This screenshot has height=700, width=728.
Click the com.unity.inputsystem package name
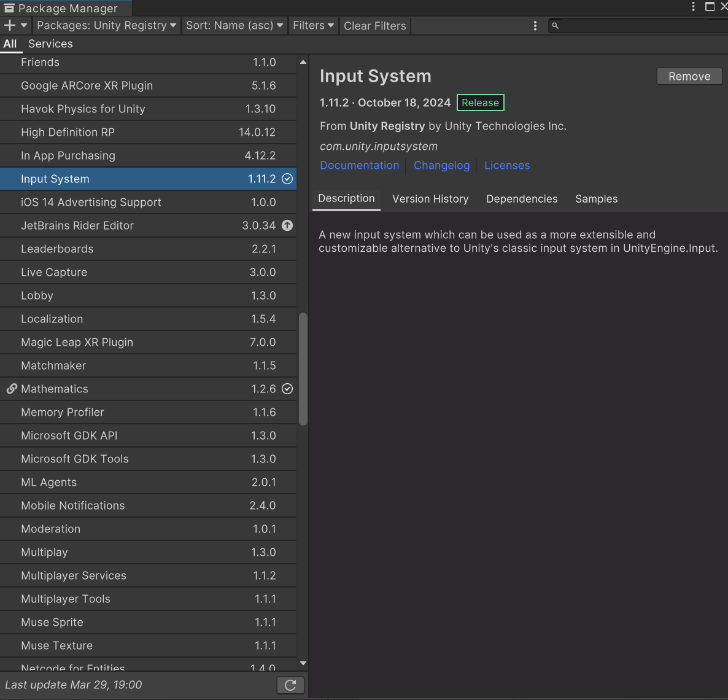click(378, 146)
